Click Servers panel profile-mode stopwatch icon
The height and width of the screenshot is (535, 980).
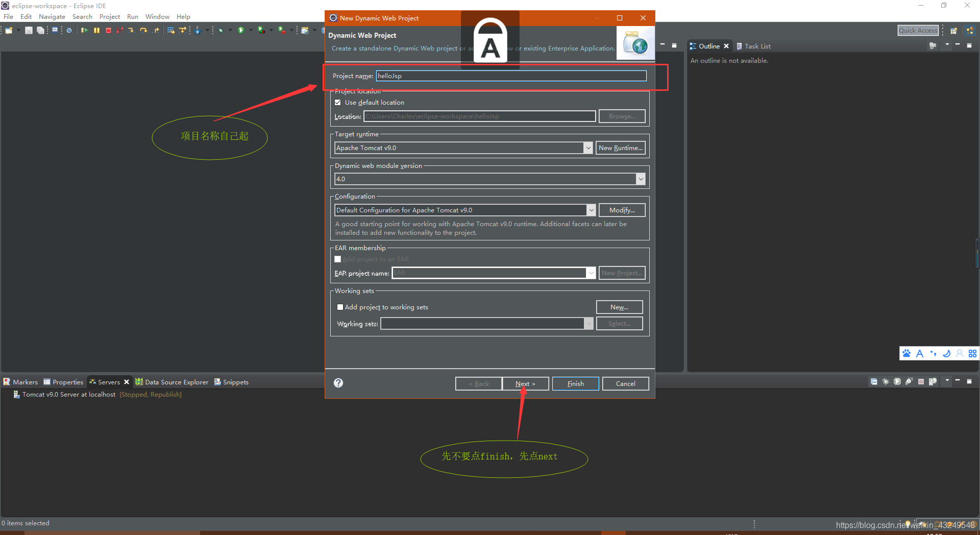click(x=909, y=381)
